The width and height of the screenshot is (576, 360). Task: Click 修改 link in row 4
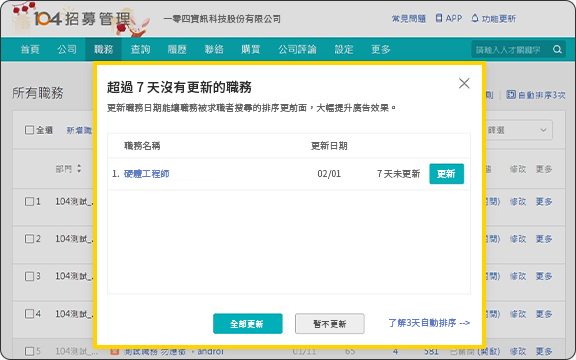click(518, 314)
